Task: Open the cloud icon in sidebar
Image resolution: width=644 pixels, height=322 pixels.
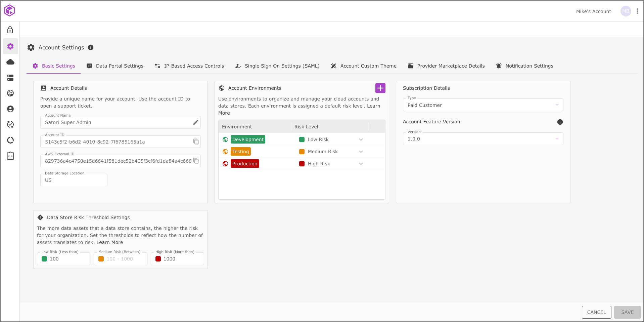Action: pos(10,62)
